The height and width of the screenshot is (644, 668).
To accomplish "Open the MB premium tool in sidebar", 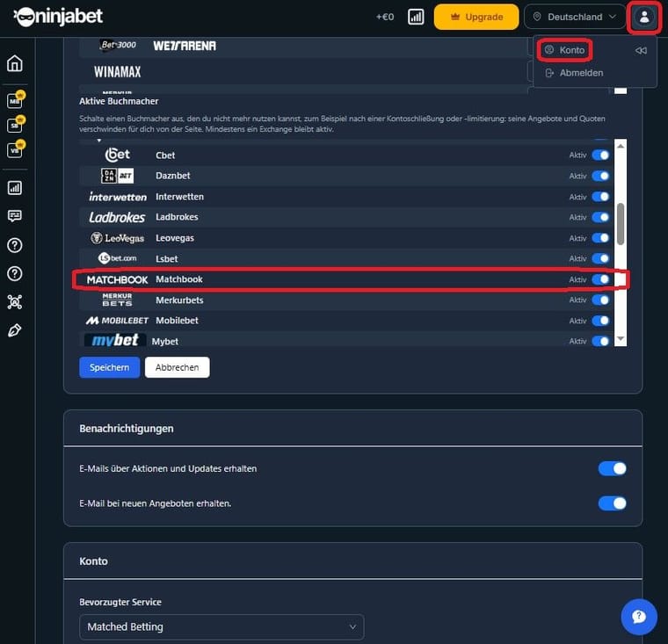I will pos(16,100).
